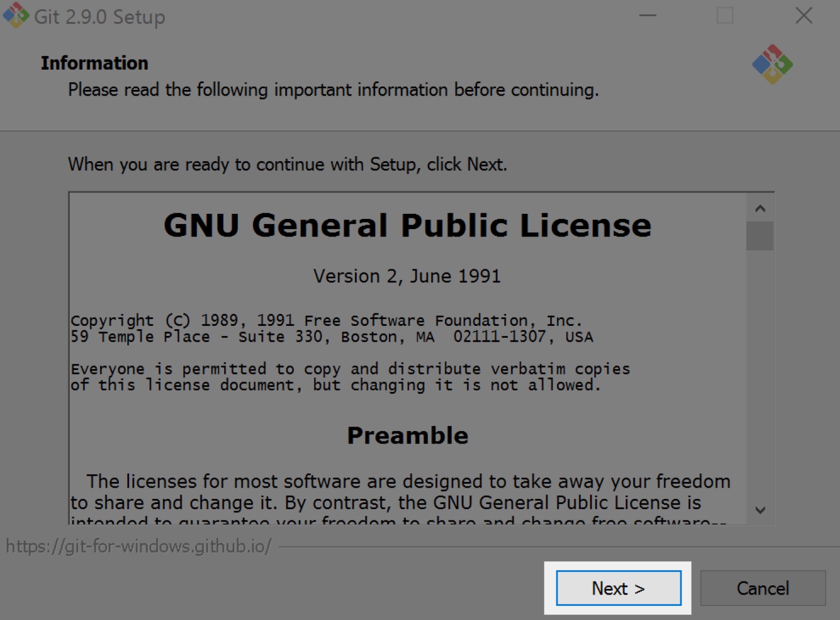
Task: Click the 'Git 2.9.0 Setup' title text
Action: pos(100,17)
